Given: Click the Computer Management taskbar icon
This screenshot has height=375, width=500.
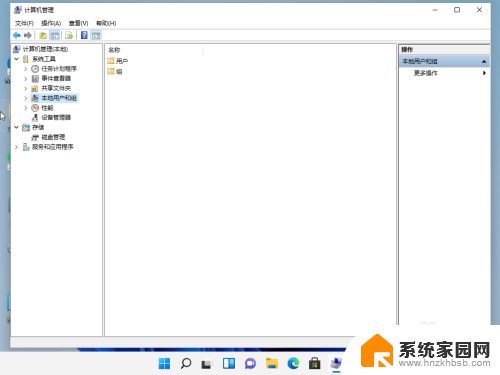Looking at the screenshot, I should 336,363.
